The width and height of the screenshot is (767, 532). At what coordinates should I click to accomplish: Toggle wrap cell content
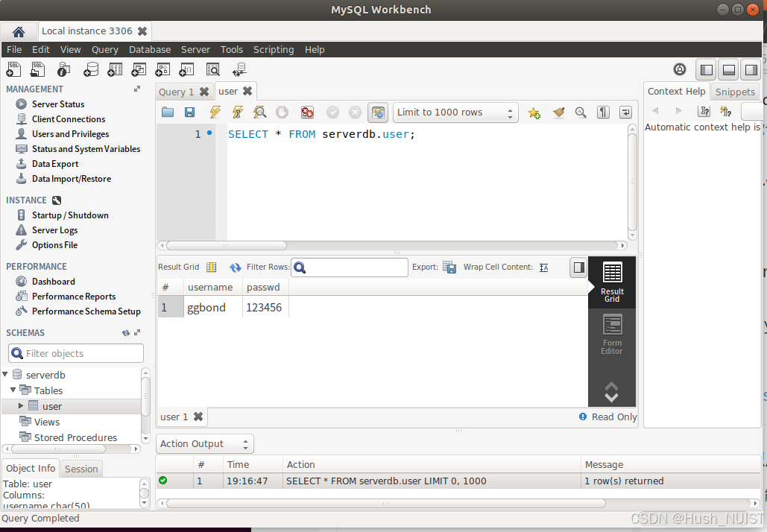coord(544,267)
